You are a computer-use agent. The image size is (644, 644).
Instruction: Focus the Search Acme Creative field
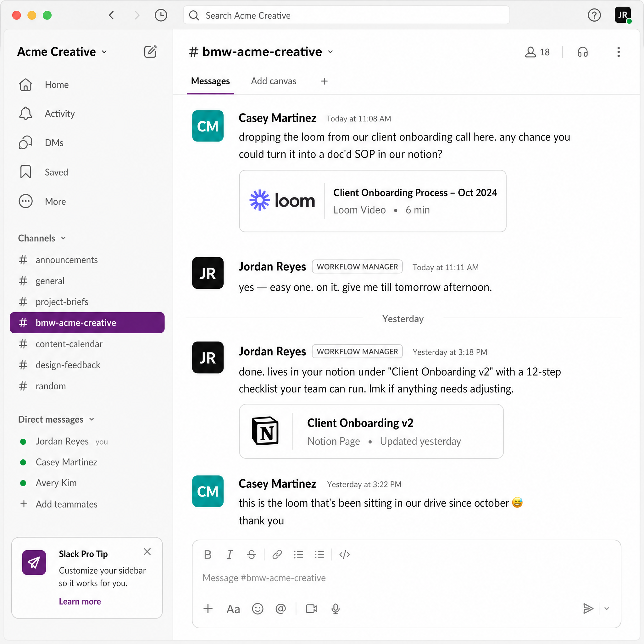346,15
